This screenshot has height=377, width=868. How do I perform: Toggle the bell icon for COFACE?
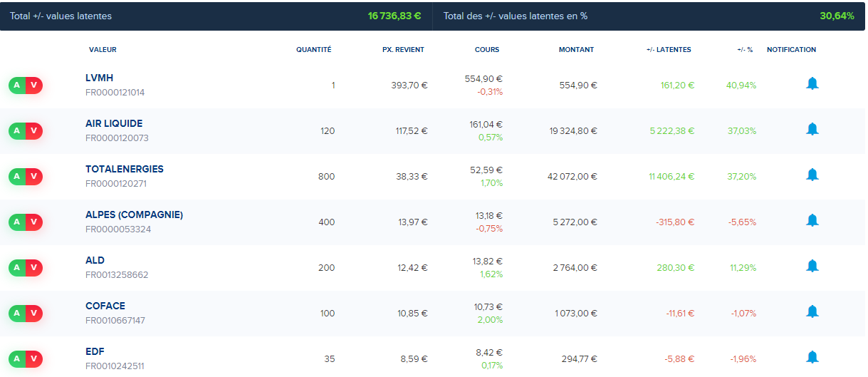pyautogui.click(x=812, y=312)
